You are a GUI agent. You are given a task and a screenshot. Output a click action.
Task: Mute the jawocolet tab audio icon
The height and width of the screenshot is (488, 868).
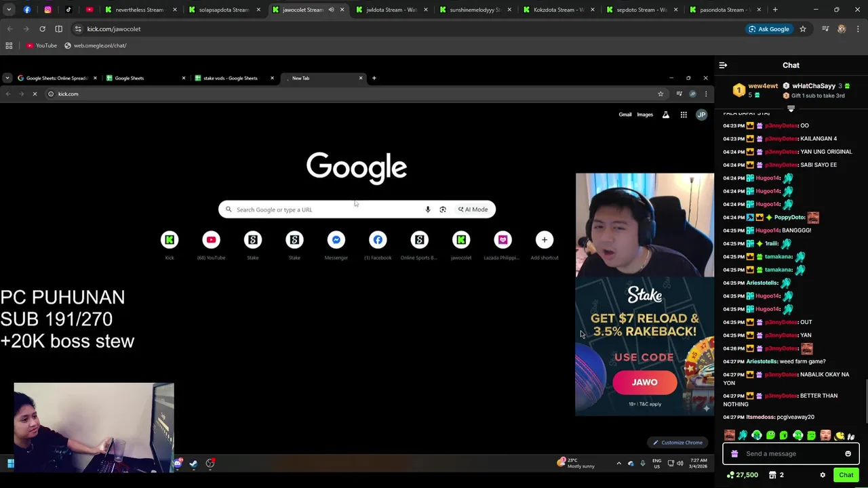(x=332, y=9)
